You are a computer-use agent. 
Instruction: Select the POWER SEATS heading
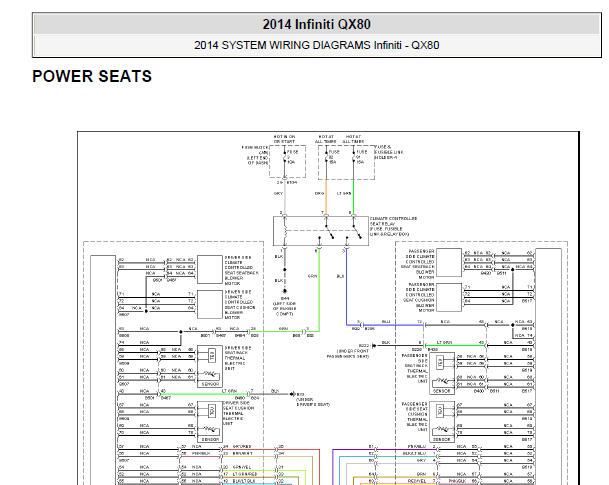pyautogui.click(x=92, y=76)
